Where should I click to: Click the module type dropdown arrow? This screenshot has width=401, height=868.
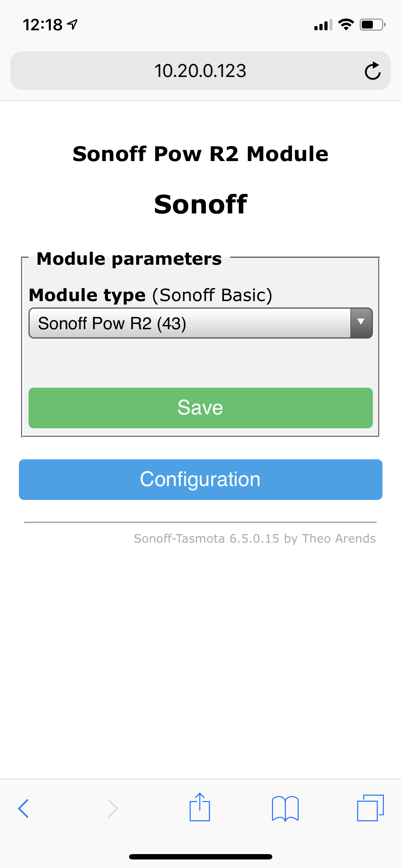[x=361, y=323]
